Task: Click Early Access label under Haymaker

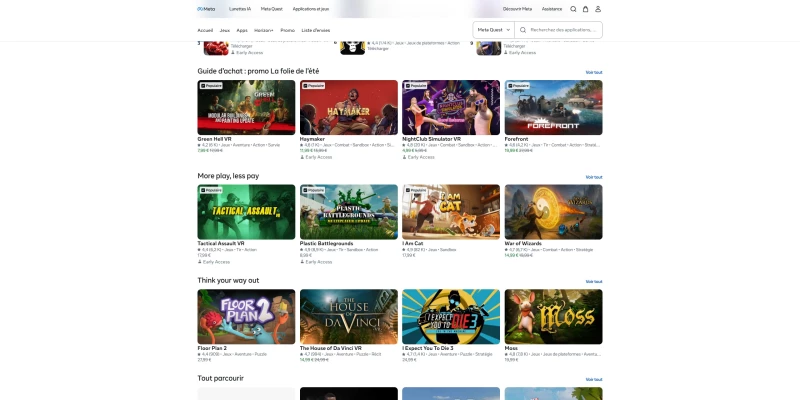Action: click(316, 157)
